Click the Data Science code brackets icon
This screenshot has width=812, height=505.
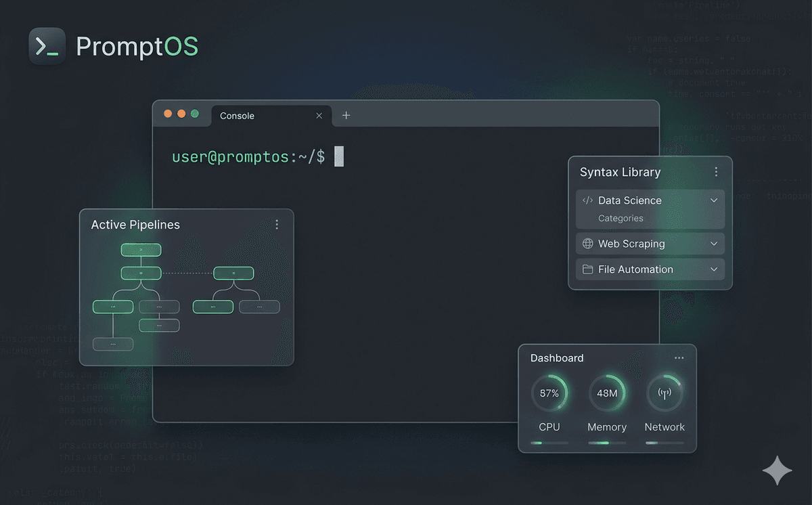click(587, 200)
